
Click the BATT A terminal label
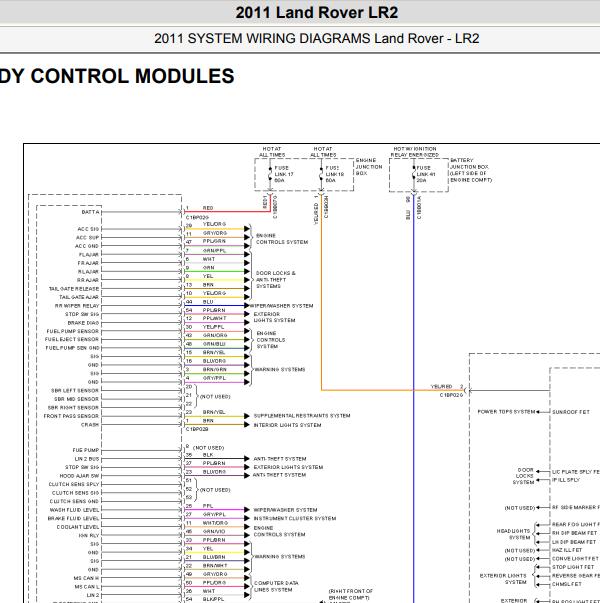coord(90,212)
